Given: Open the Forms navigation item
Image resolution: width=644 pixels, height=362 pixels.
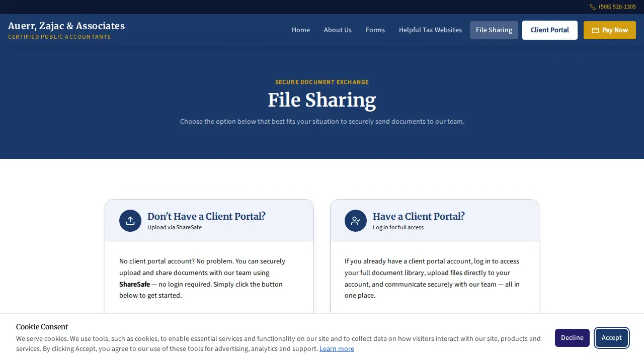Looking at the screenshot, I should pos(375,30).
